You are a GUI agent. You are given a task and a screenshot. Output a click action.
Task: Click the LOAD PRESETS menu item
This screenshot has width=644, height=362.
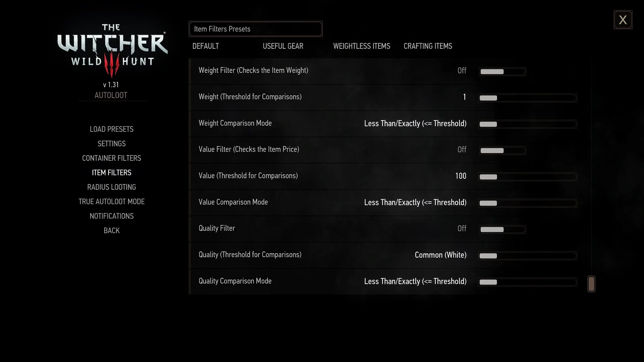(x=111, y=129)
